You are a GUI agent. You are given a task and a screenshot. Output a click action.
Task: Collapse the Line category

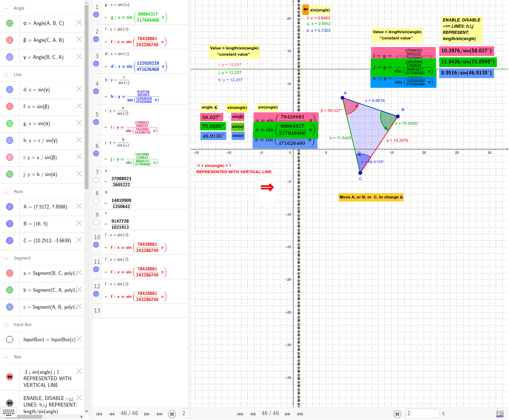pyautogui.click(x=6, y=75)
